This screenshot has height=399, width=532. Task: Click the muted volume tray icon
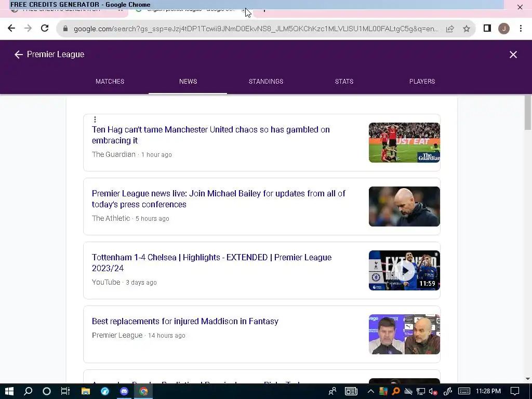[433, 391]
